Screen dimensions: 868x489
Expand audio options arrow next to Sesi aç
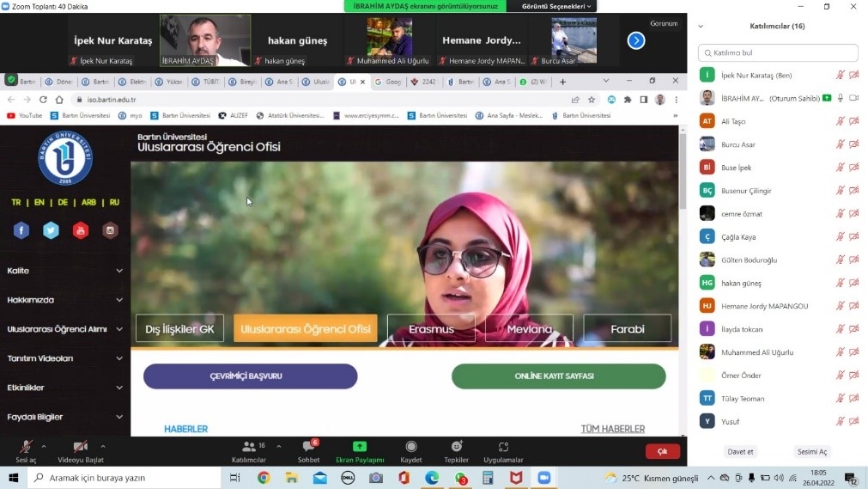44,446
